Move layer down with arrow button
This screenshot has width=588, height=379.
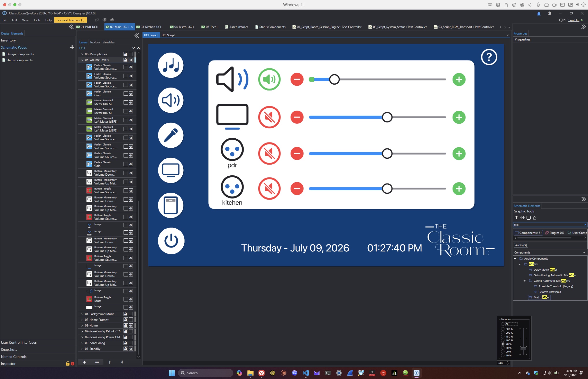point(122,362)
